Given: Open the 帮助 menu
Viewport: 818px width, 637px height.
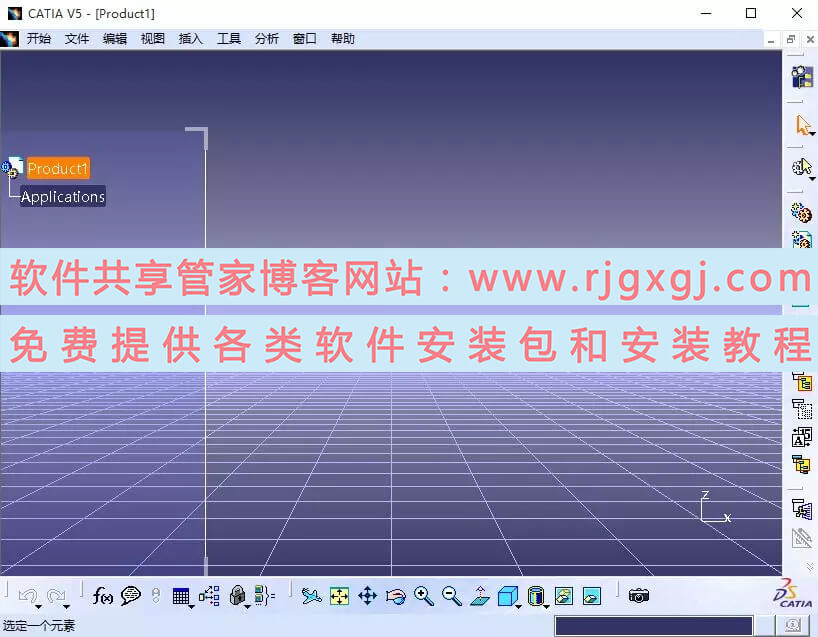Looking at the screenshot, I should click(343, 39).
